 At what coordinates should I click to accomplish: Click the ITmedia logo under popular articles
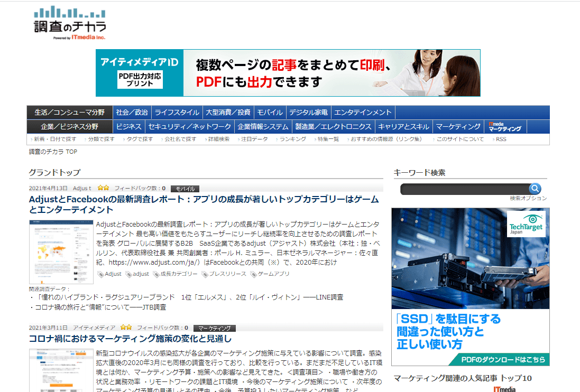point(504,389)
